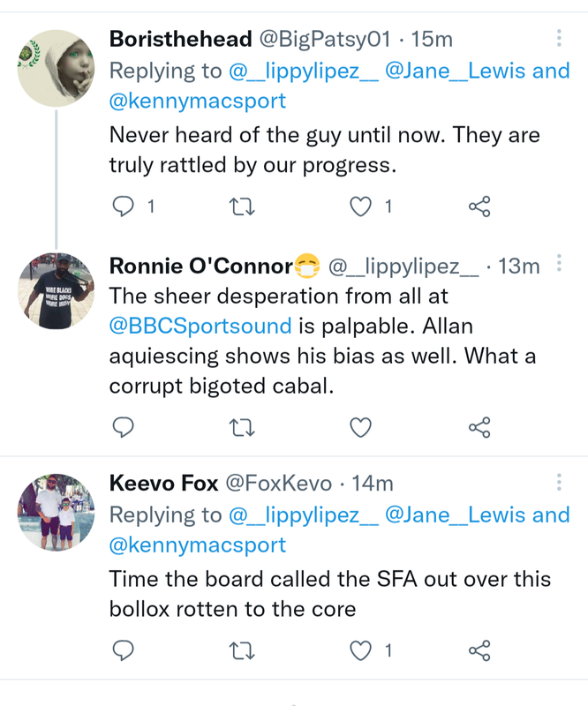
Task: Open @kennymacsport link in Keevo Fox's reply
Action: pos(198,545)
